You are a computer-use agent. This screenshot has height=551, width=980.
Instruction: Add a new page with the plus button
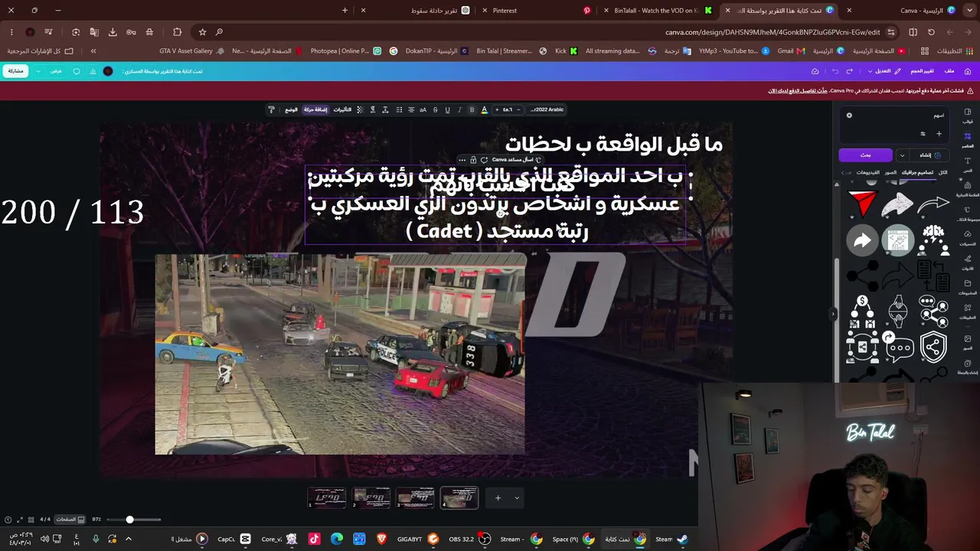(x=498, y=498)
